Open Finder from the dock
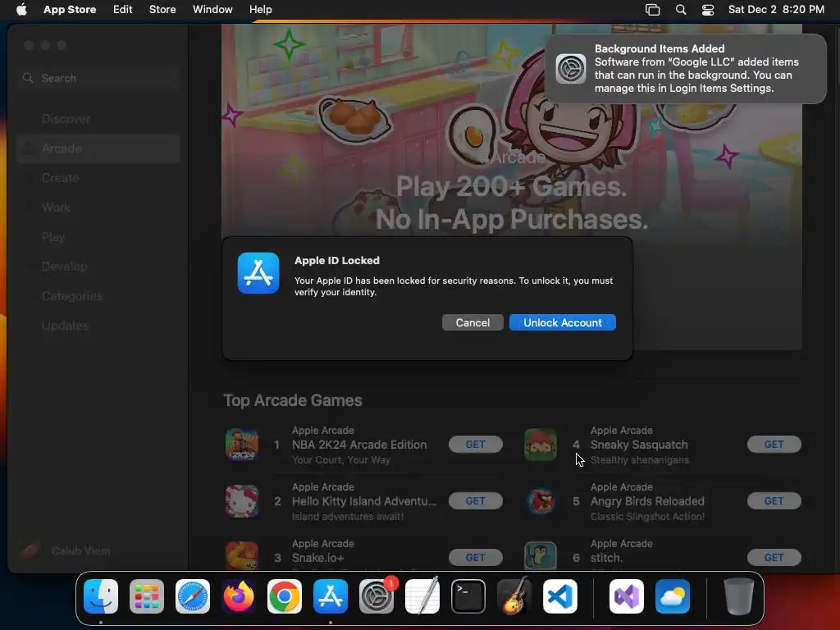This screenshot has width=840, height=630. pyautogui.click(x=101, y=596)
